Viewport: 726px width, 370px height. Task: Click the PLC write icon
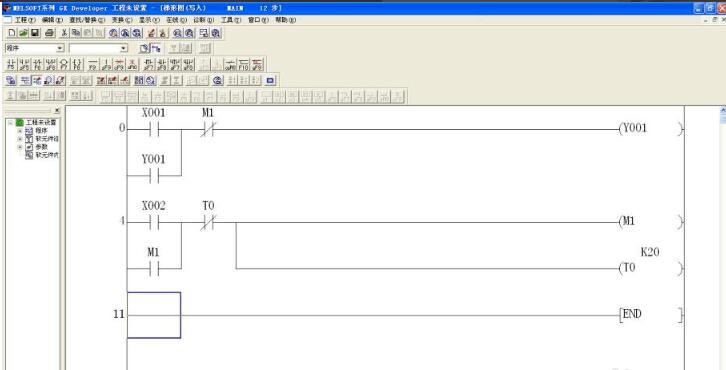150,33
